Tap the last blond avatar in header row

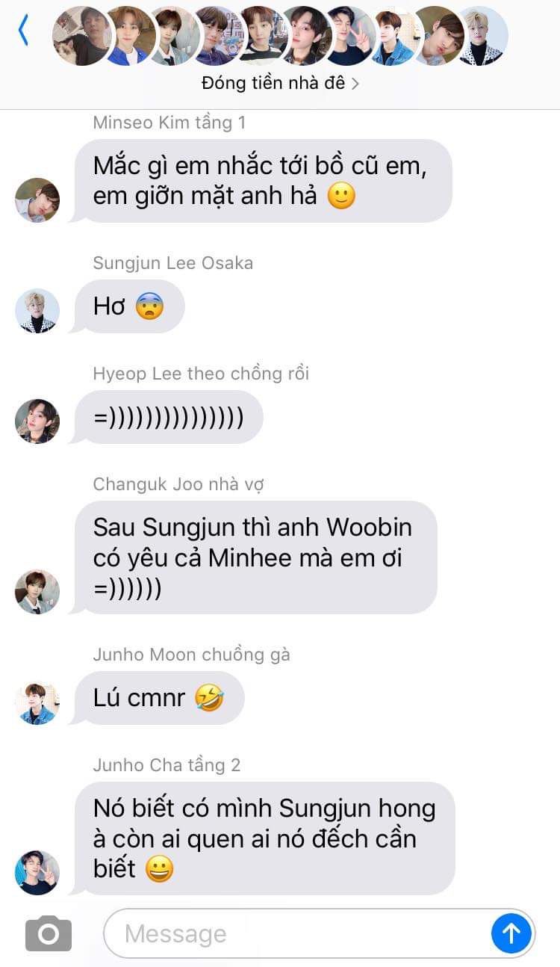[x=483, y=36]
